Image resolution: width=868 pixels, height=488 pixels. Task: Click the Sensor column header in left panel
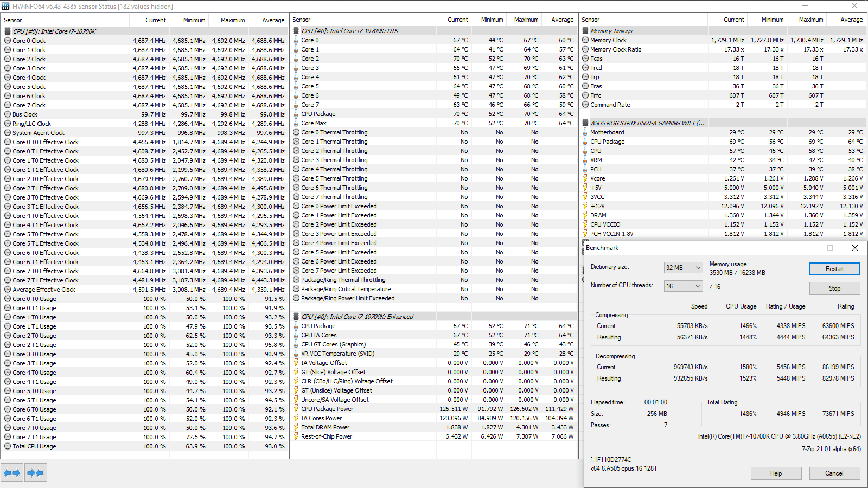65,20
